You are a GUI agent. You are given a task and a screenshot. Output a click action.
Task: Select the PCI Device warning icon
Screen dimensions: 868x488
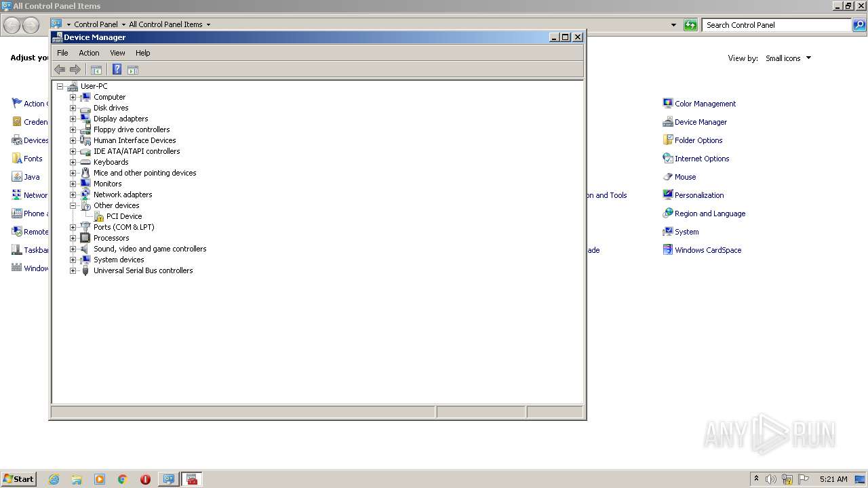tap(98, 216)
